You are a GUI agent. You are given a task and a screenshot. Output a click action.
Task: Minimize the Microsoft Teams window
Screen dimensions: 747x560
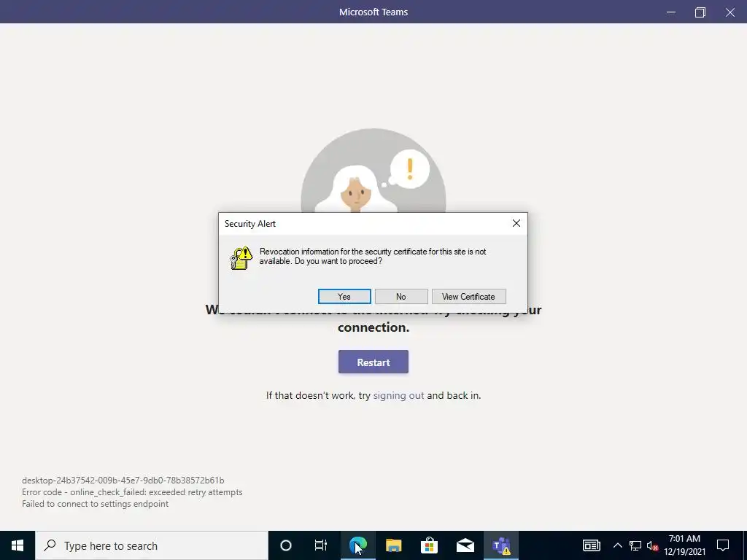(x=671, y=12)
